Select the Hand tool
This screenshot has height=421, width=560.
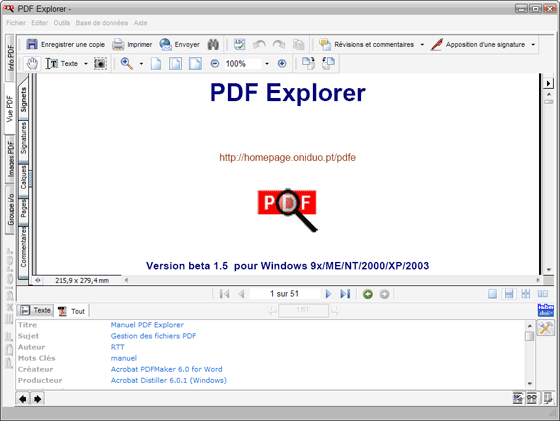coord(32,64)
